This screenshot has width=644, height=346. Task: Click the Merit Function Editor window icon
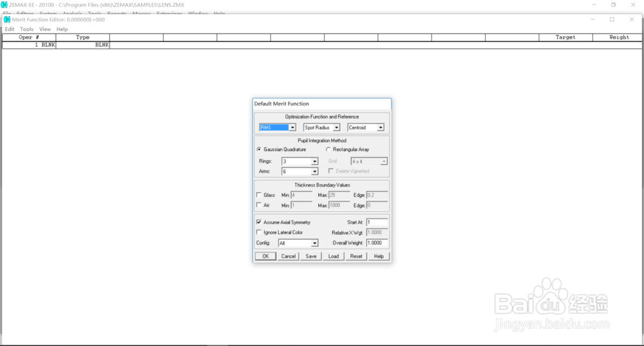pos(7,19)
